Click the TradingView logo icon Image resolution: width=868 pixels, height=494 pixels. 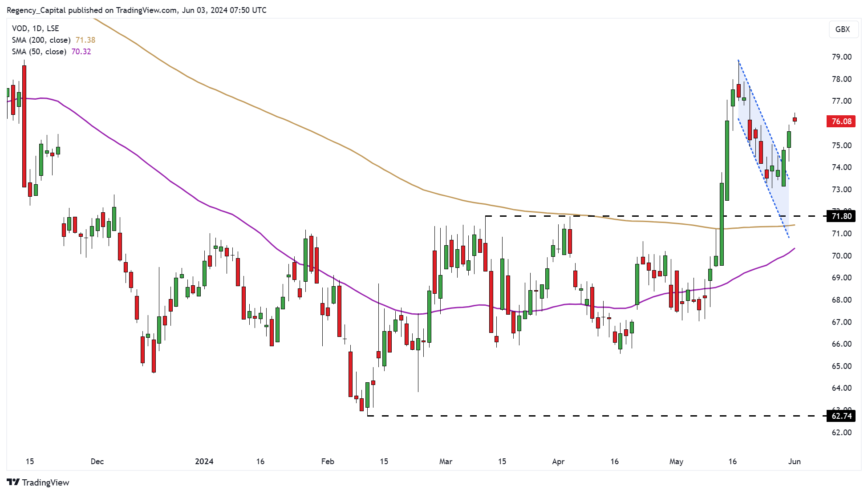[14, 482]
